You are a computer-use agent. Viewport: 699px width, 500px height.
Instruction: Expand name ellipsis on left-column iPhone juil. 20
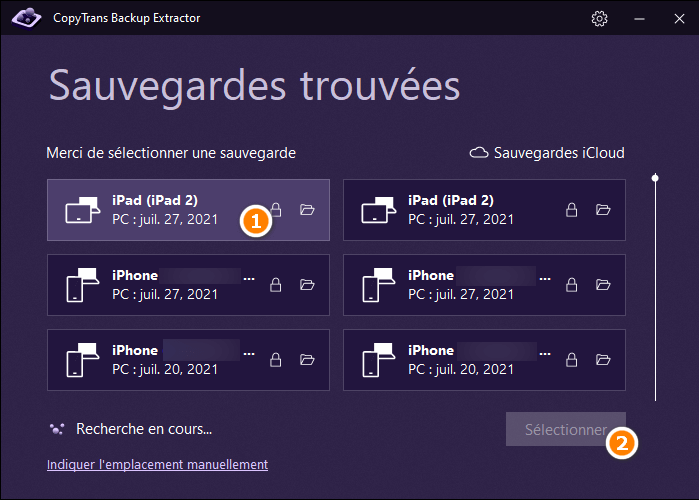point(249,354)
